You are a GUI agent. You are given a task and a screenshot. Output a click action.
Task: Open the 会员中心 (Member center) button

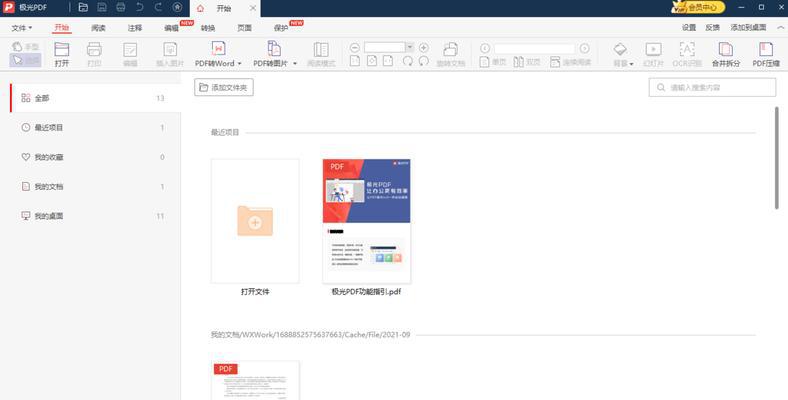tap(699, 8)
